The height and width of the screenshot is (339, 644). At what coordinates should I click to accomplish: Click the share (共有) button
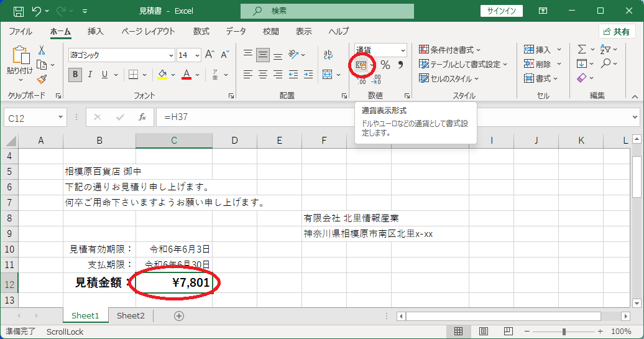tap(617, 32)
